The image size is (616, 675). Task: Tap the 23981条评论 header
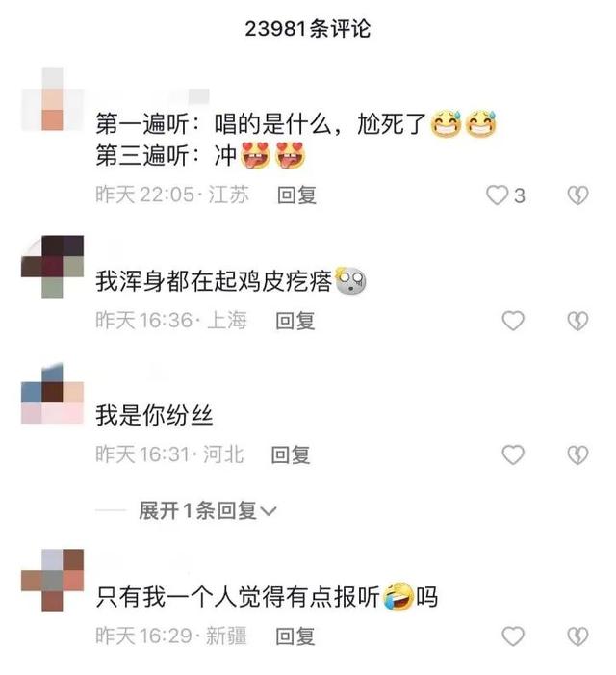point(308,29)
